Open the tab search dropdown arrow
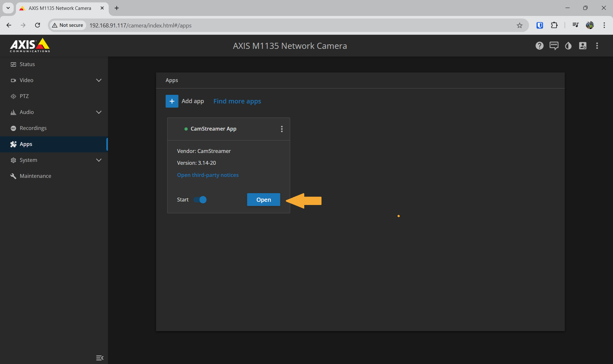The width and height of the screenshot is (613, 364). 8,8
